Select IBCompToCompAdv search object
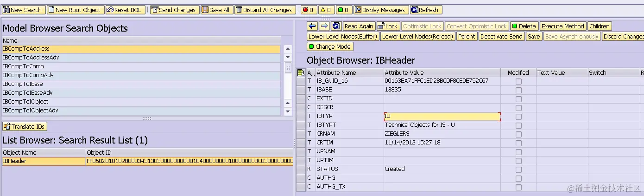The width and height of the screenshot is (644, 196). click(141, 75)
